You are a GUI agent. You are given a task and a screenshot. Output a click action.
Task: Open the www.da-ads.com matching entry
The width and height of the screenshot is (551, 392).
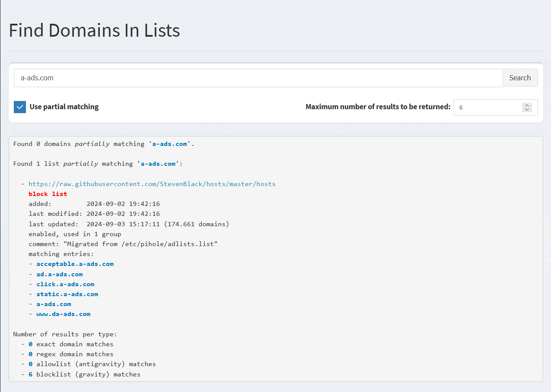[x=63, y=314]
